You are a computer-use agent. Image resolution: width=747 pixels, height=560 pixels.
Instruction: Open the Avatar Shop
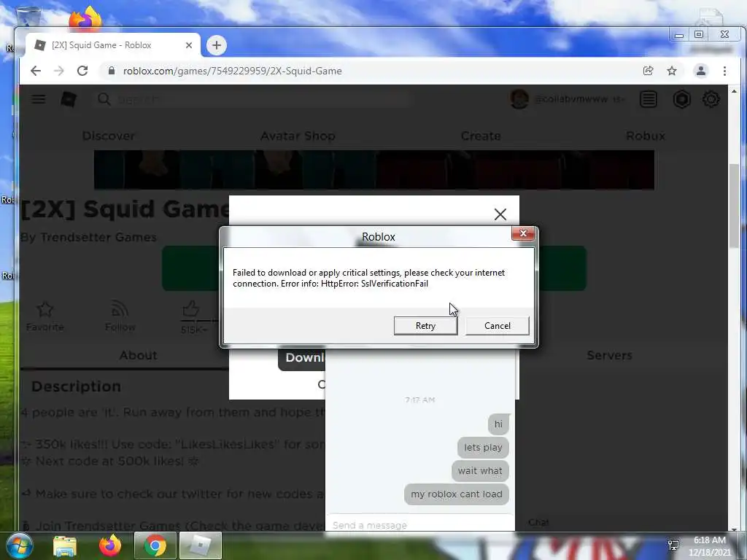[x=298, y=136]
